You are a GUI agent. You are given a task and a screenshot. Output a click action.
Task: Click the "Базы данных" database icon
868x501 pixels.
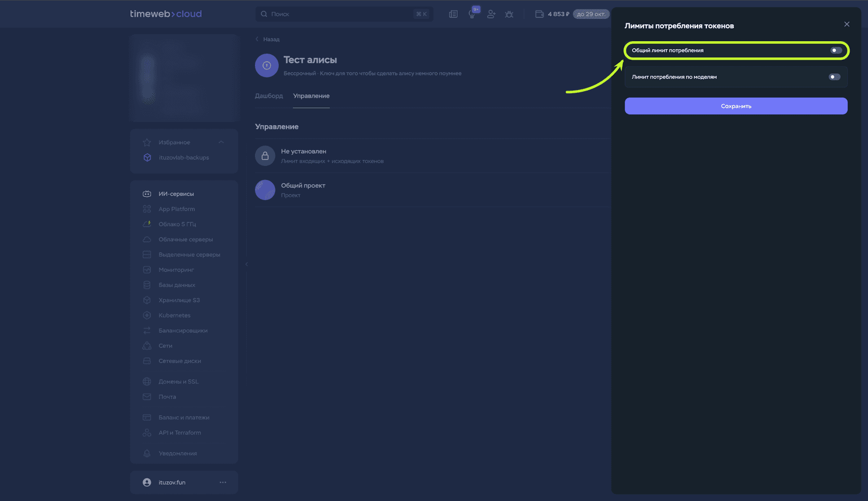(147, 285)
